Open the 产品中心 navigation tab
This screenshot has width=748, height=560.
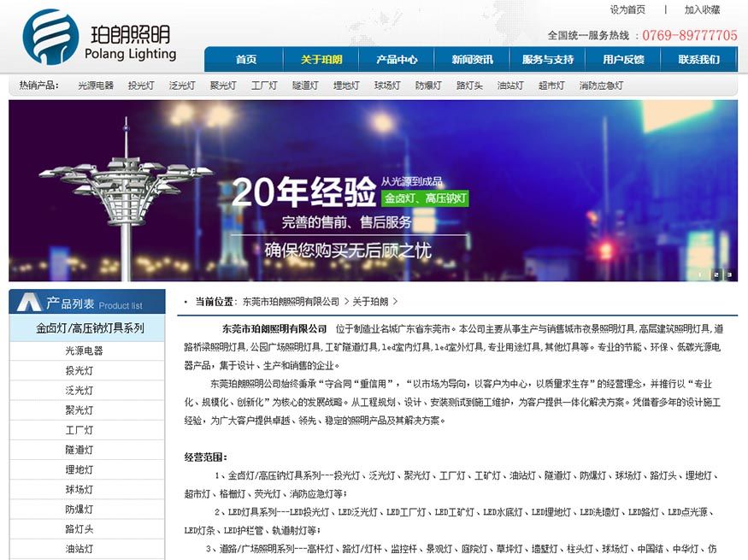pos(397,60)
